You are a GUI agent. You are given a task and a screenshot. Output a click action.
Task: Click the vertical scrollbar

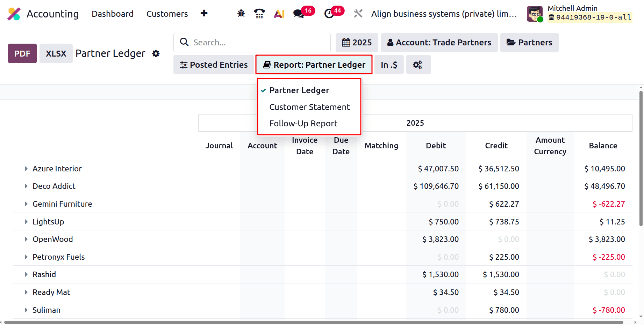point(641,159)
